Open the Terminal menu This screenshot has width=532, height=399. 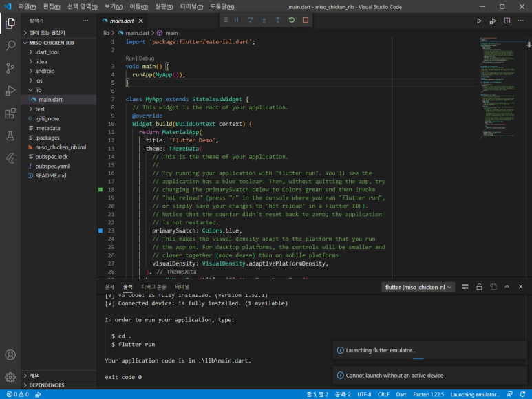pos(192,7)
